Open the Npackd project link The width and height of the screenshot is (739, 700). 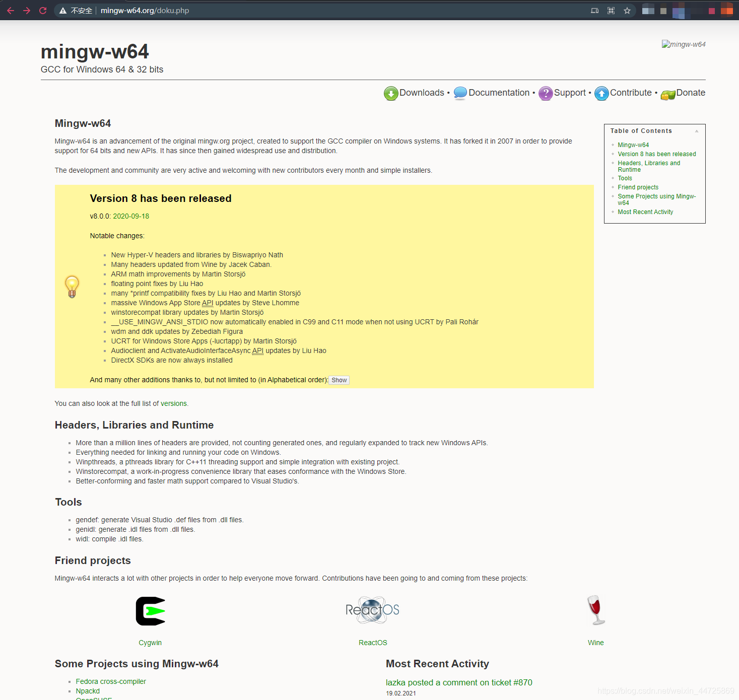click(88, 691)
